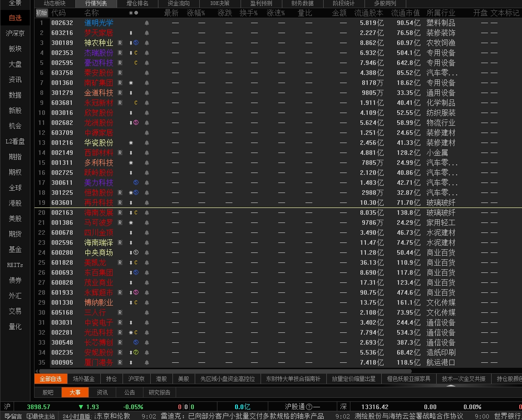Click the asterisk marker in 华瓷股份 row
522x420 pixels.
click(131, 143)
